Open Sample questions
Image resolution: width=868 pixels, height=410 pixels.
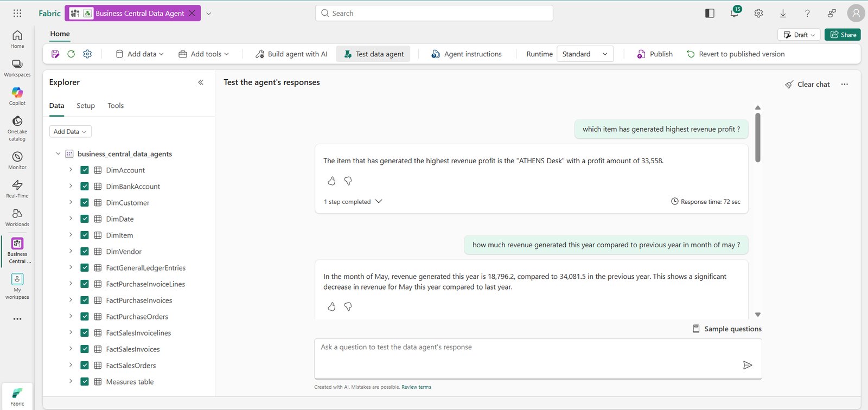tap(727, 329)
